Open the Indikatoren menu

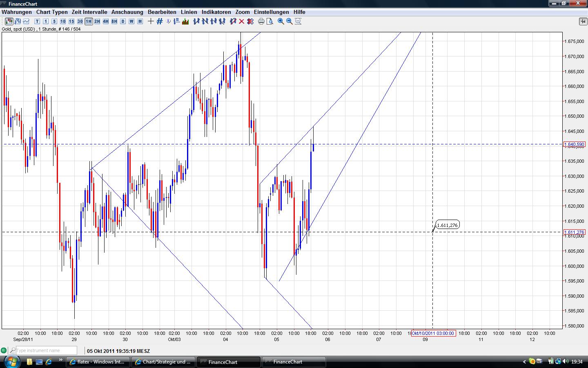216,12
